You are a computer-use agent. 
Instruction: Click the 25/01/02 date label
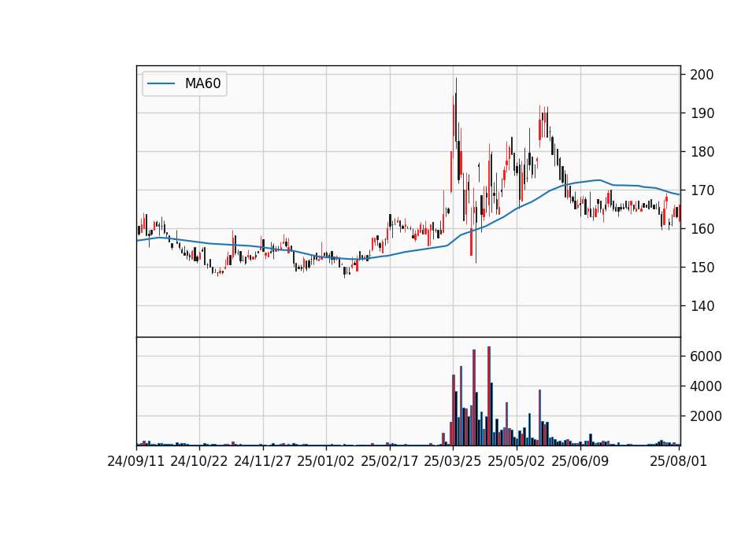click(326, 461)
